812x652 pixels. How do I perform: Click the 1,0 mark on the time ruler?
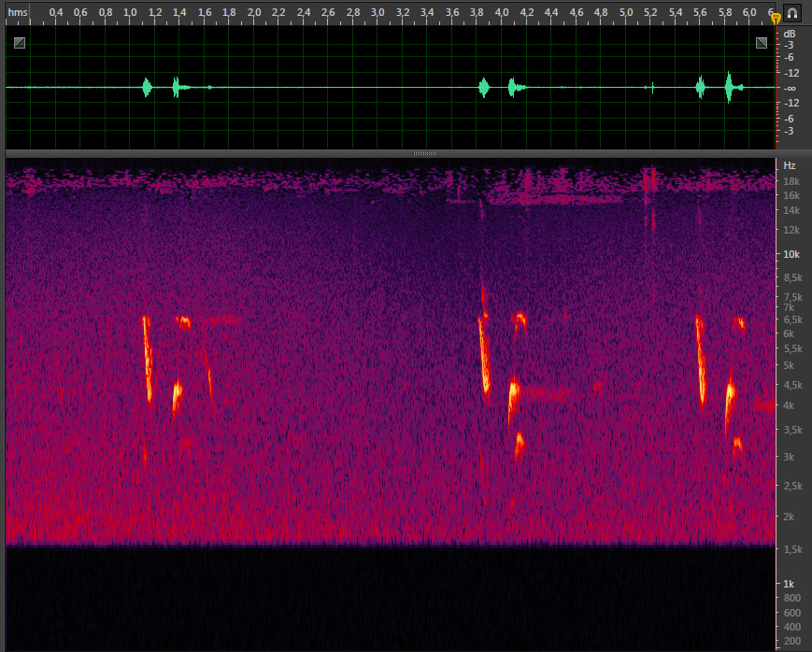point(130,12)
